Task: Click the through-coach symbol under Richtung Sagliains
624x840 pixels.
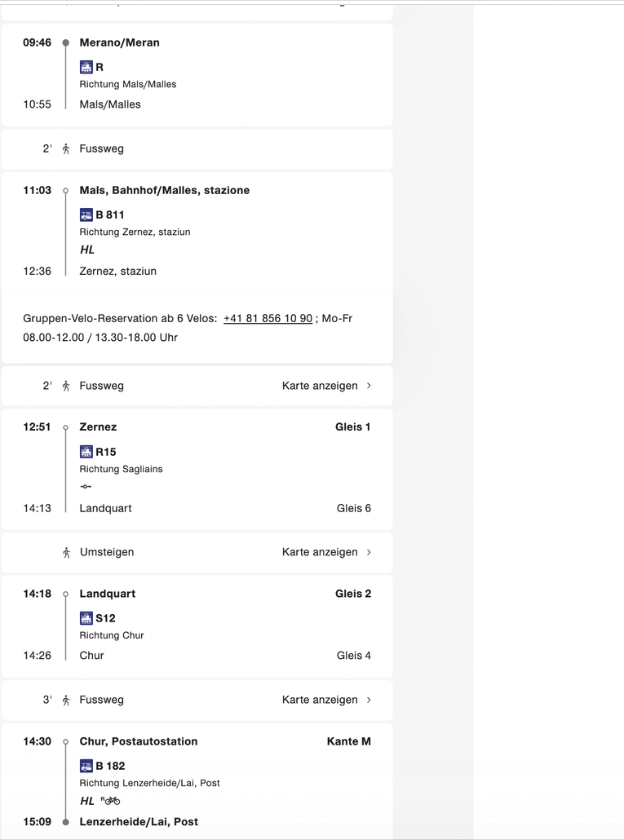Action: coord(85,486)
